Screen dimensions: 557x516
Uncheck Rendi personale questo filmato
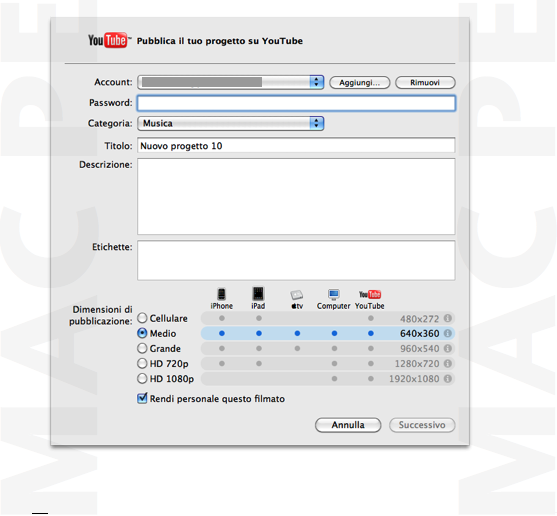tap(142, 398)
